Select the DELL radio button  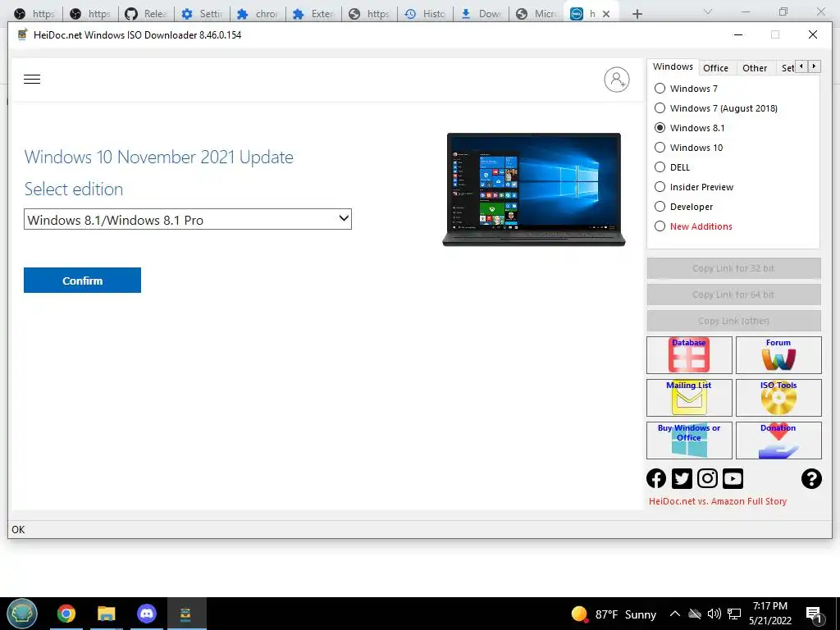tap(660, 167)
